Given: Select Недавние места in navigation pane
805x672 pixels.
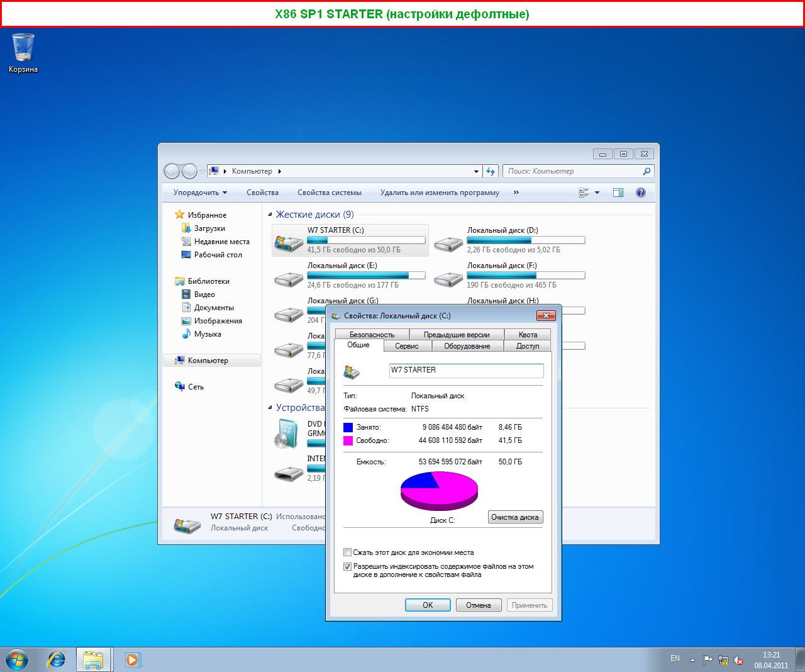Looking at the screenshot, I should pos(221,242).
